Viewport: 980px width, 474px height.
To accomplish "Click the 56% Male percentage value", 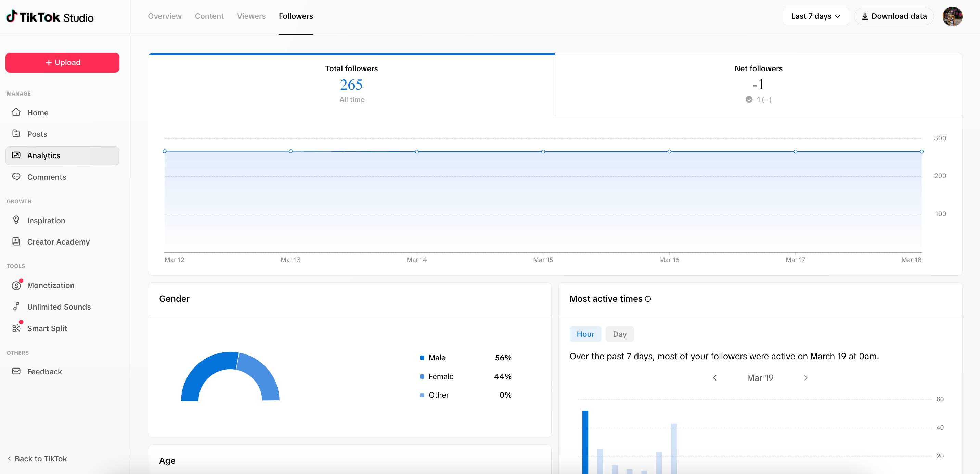I will click(503, 358).
